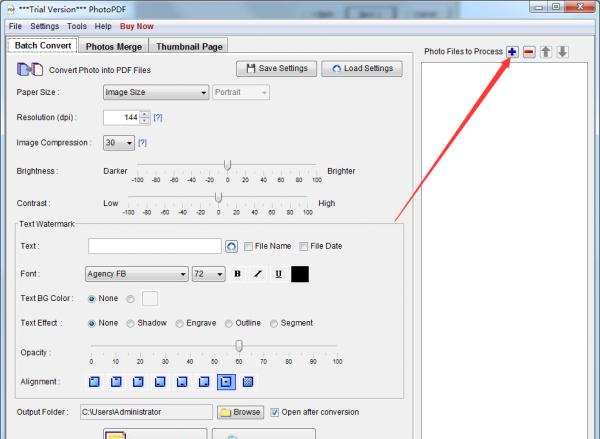Screen dimensions: 600x439
Task: Click the Save Settings button
Action: 277,69
